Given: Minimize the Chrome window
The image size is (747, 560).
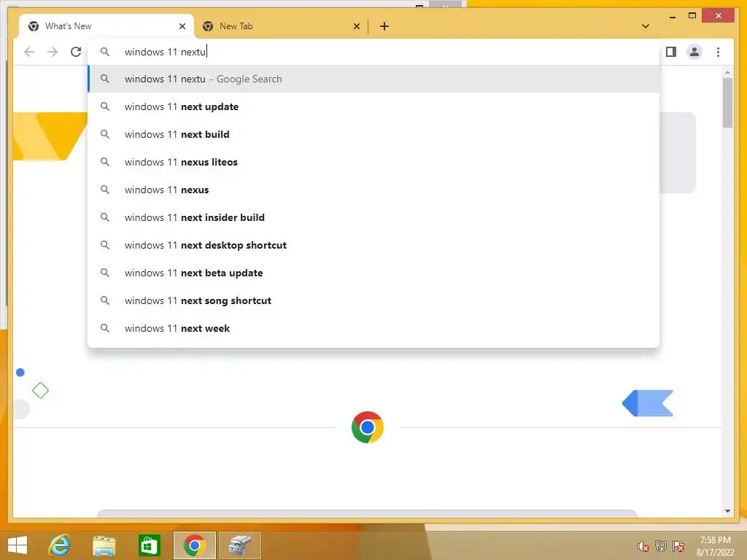Looking at the screenshot, I should pyautogui.click(x=672, y=17).
